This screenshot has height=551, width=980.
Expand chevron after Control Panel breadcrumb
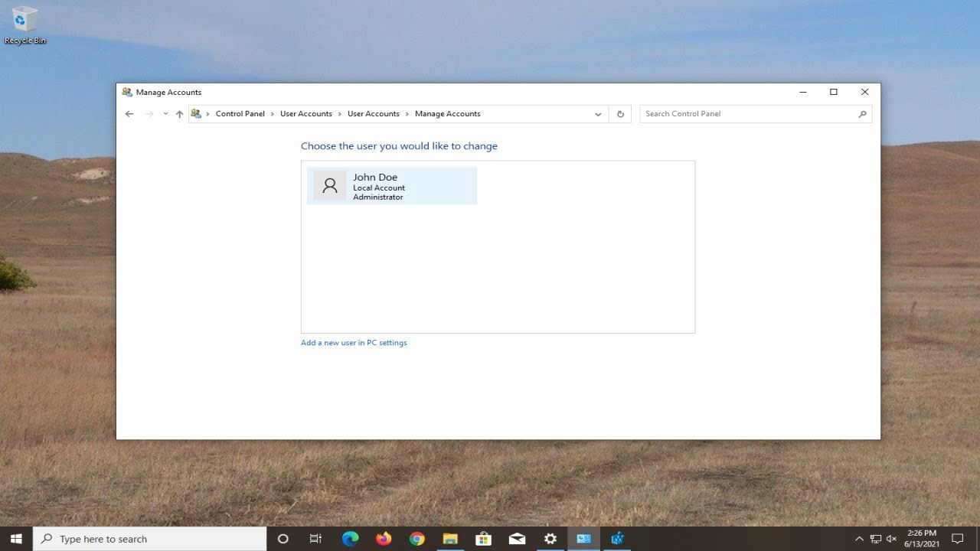273,114
